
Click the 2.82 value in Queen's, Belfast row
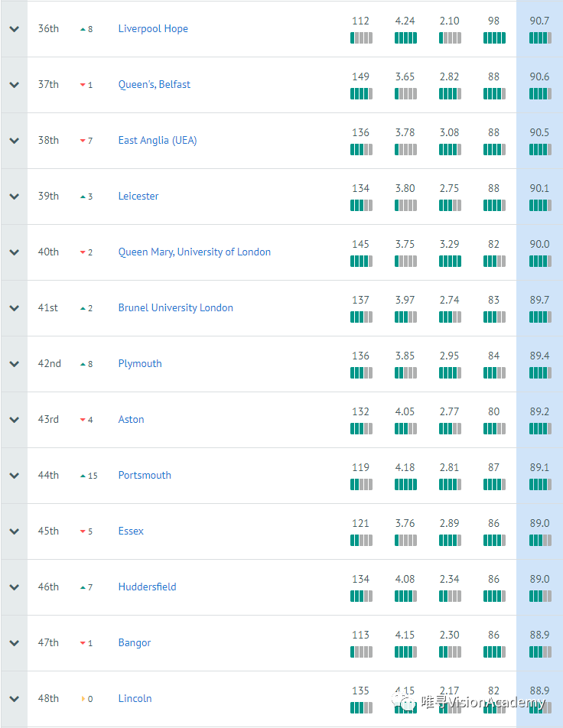pos(450,76)
